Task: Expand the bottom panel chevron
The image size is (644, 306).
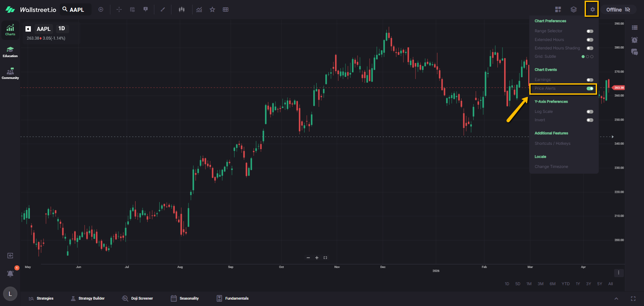Action: click(616, 299)
